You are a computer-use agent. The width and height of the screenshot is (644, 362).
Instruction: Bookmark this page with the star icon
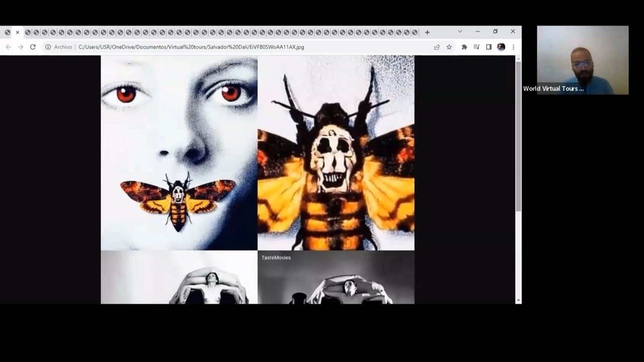[449, 47]
